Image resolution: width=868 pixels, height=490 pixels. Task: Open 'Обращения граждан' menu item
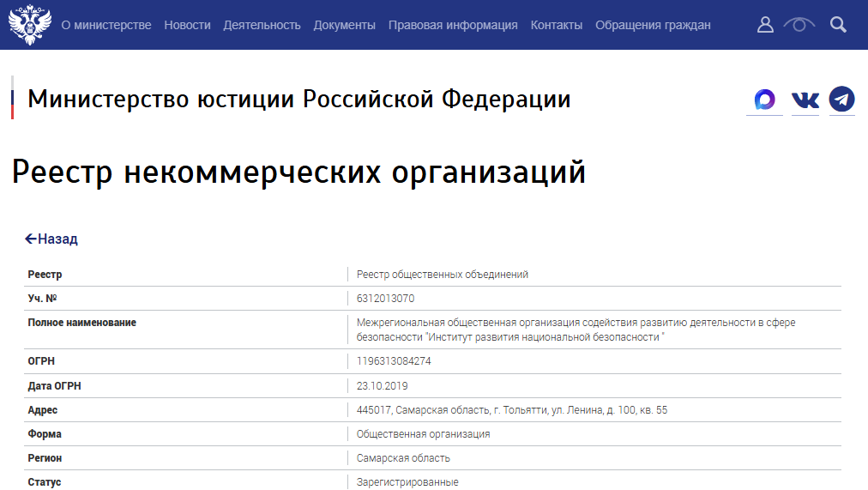point(653,25)
